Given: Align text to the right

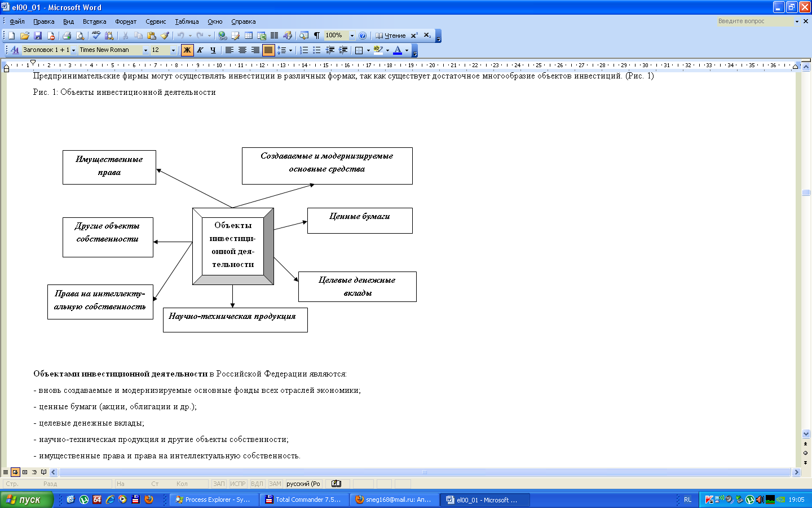Looking at the screenshot, I should coord(255,50).
